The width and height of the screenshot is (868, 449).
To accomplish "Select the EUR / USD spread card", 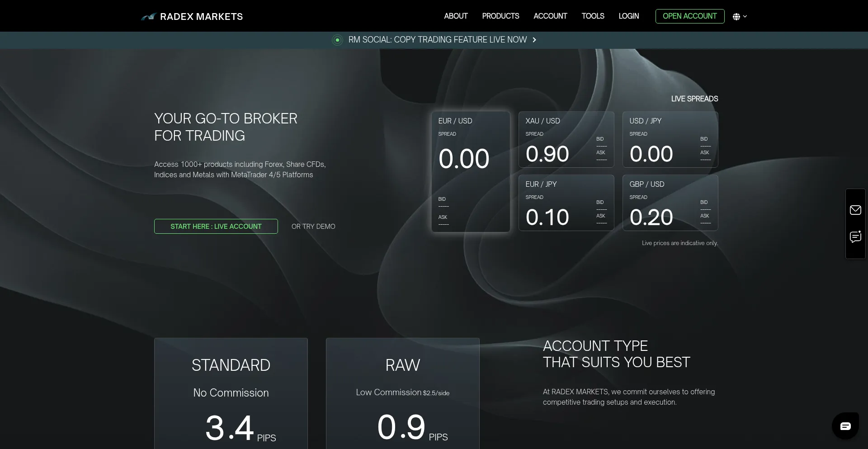I will pyautogui.click(x=471, y=172).
